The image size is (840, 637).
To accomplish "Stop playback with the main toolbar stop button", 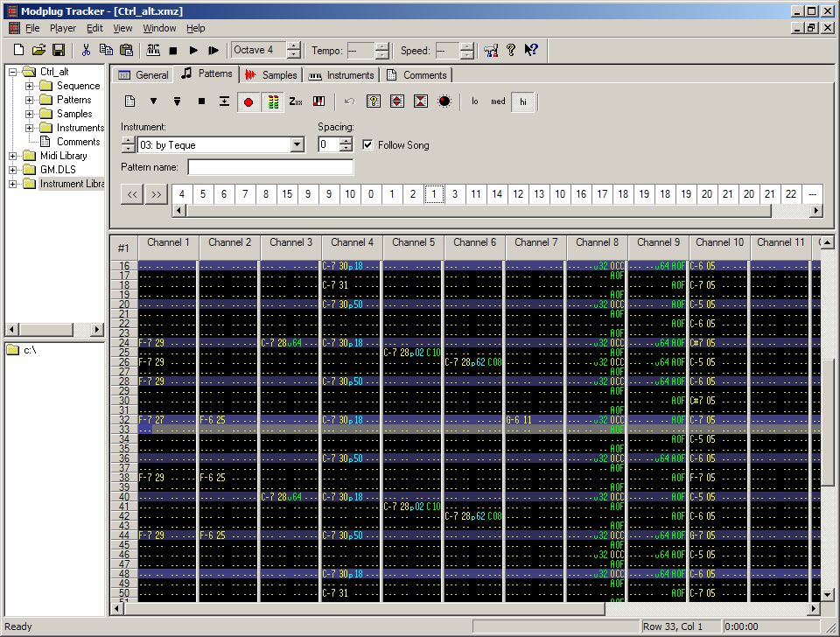I will (173, 50).
